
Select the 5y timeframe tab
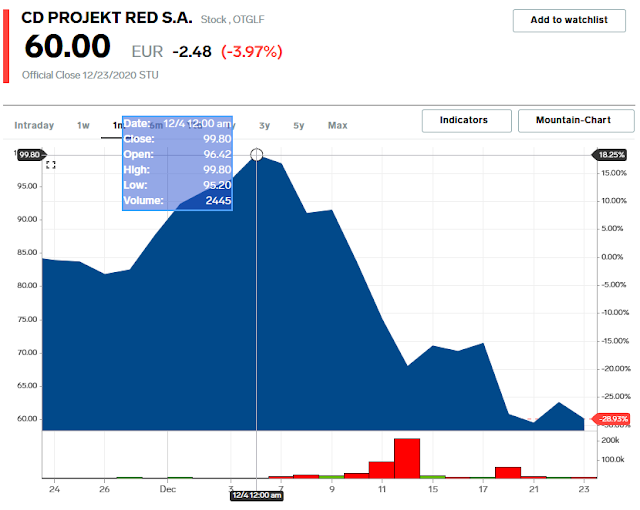[x=299, y=125]
